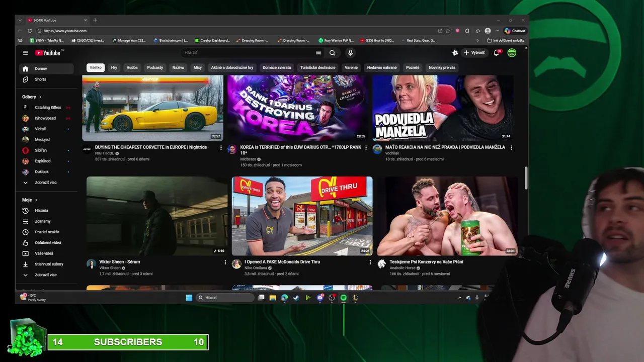Select the Naživo filter chip

(178, 67)
